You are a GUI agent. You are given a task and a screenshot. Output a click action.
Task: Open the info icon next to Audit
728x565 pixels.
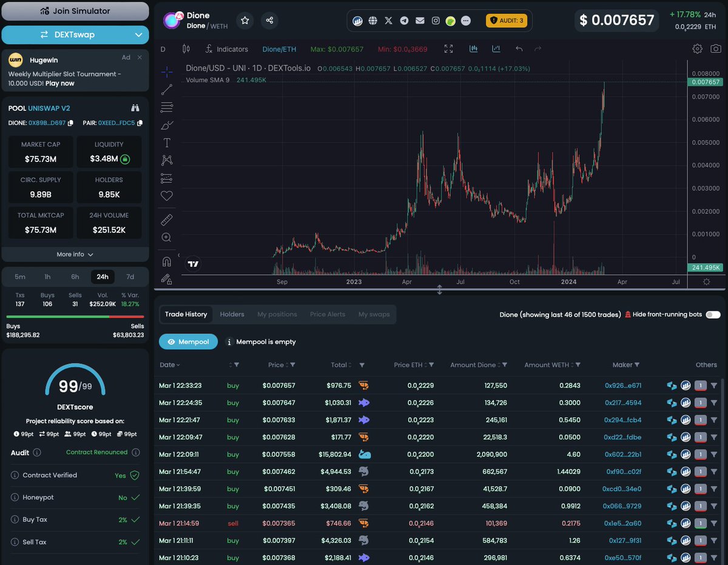pos(37,452)
